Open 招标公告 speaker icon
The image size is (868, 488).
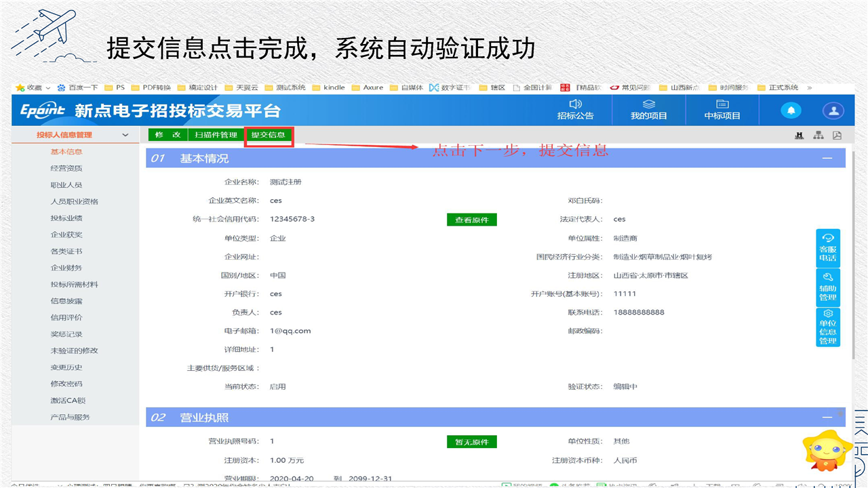coord(575,104)
